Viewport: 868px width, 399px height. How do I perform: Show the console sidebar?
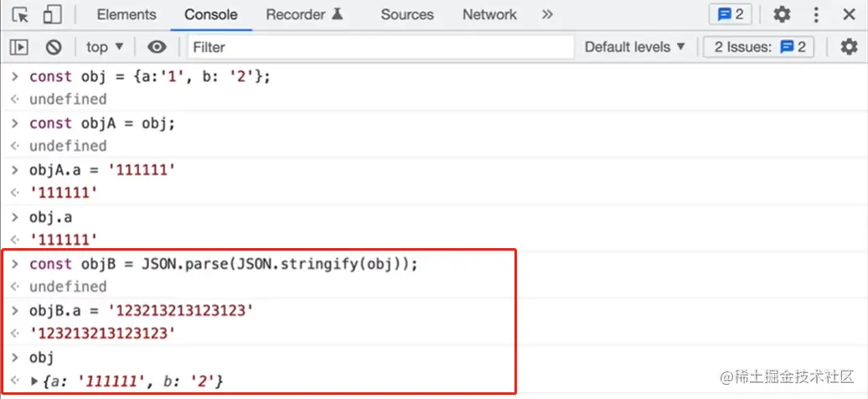[x=18, y=47]
